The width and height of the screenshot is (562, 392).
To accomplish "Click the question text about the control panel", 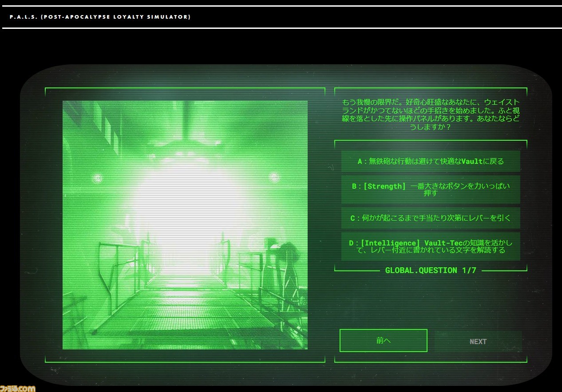I will tap(431, 115).
